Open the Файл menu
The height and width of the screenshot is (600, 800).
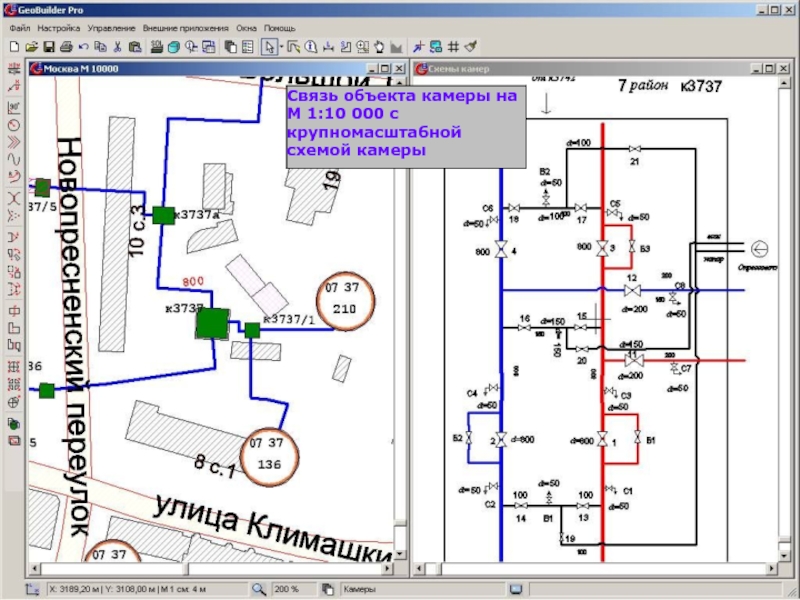click(x=20, y=28)
